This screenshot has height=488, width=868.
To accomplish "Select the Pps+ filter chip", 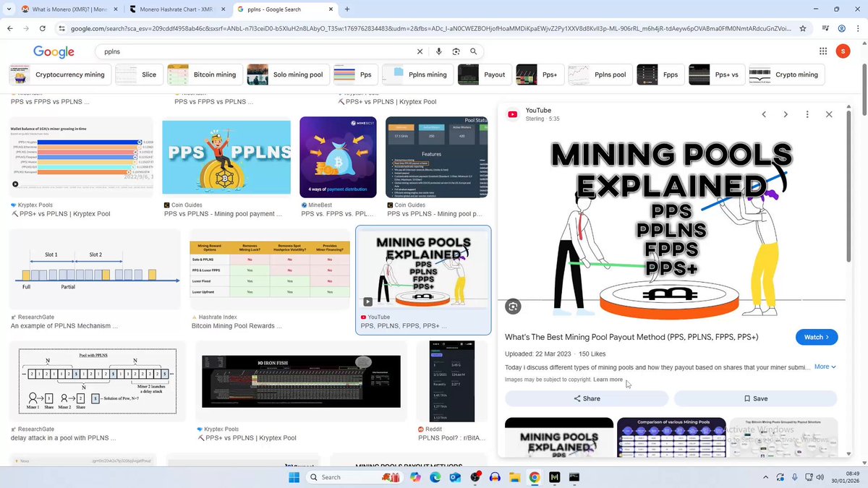I will coord(539,74).
